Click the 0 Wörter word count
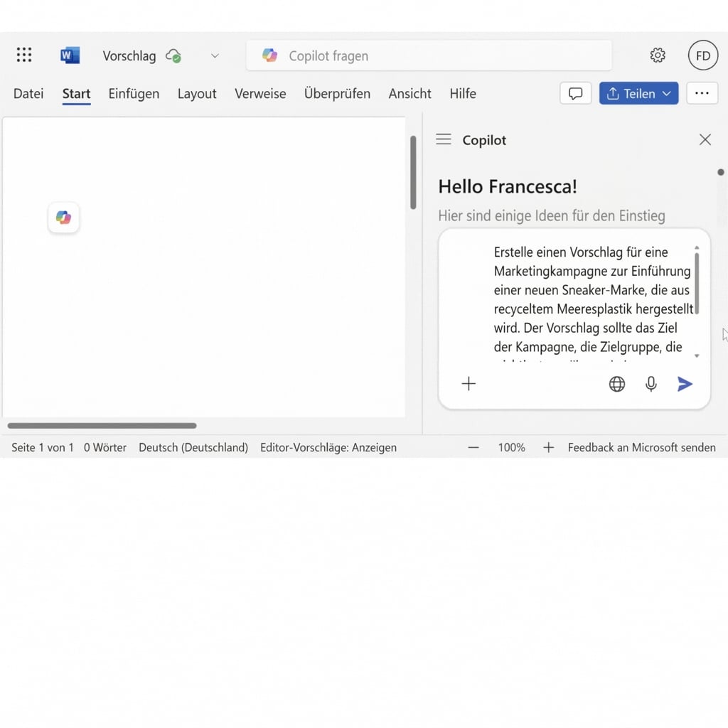Screen dimensions: 728x728 [105, 448]
